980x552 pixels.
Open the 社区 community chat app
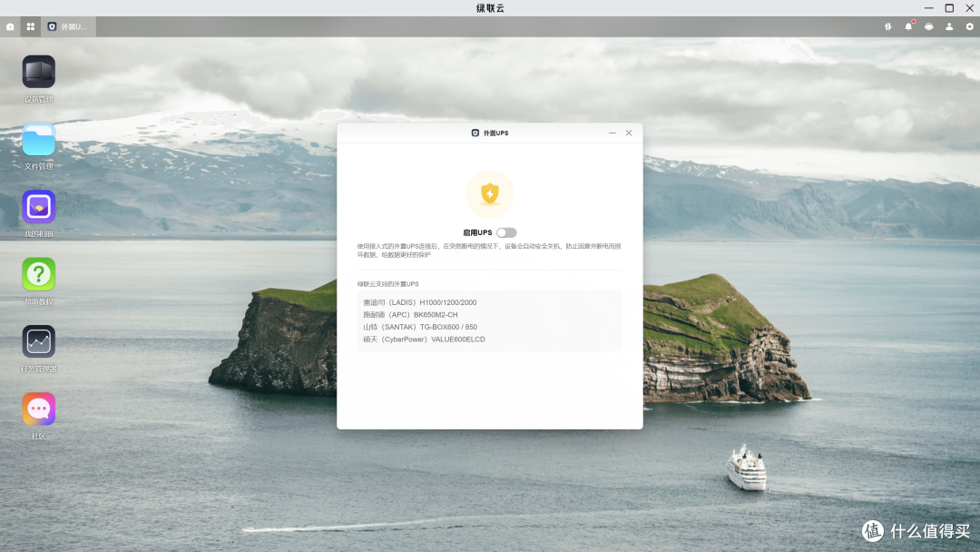pos(39,409)
